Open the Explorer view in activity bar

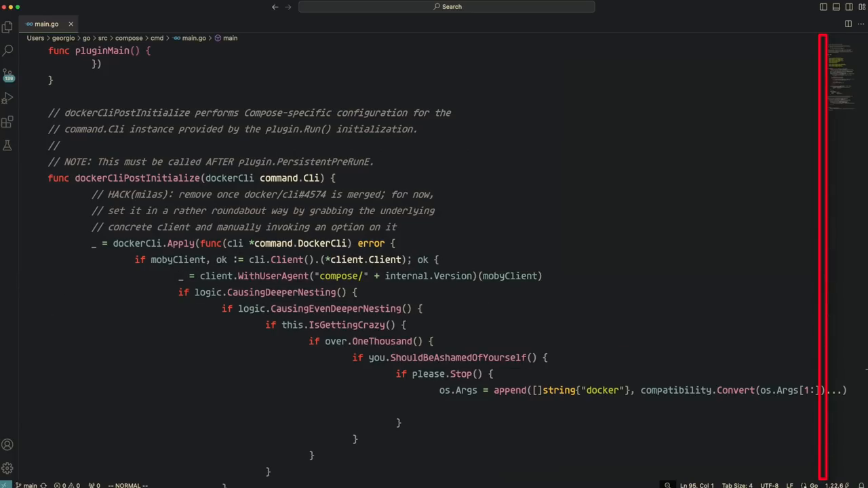(x=7, y=27)
